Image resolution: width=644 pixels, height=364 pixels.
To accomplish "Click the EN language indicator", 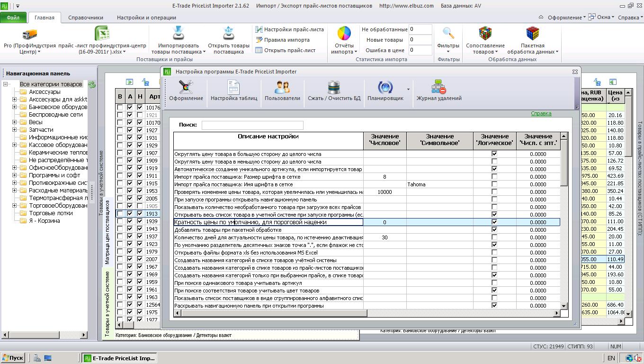I will click(x=611, y=358).
